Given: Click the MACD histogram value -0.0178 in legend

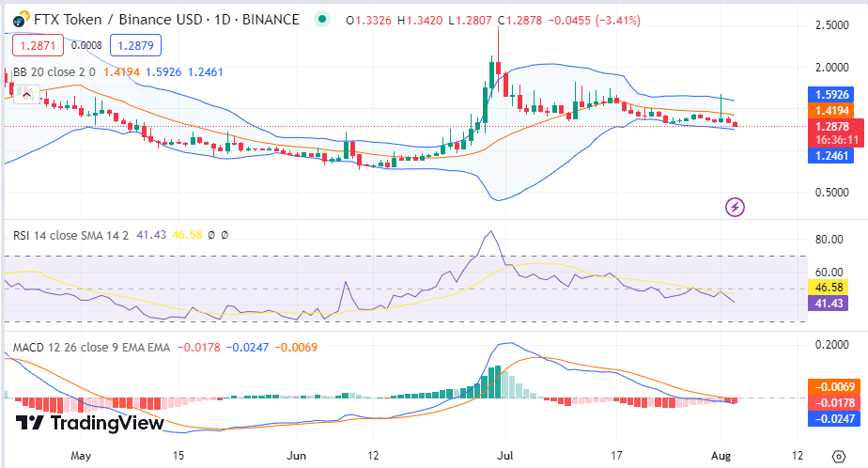Looking at the screenshot, I should (199, 348).
